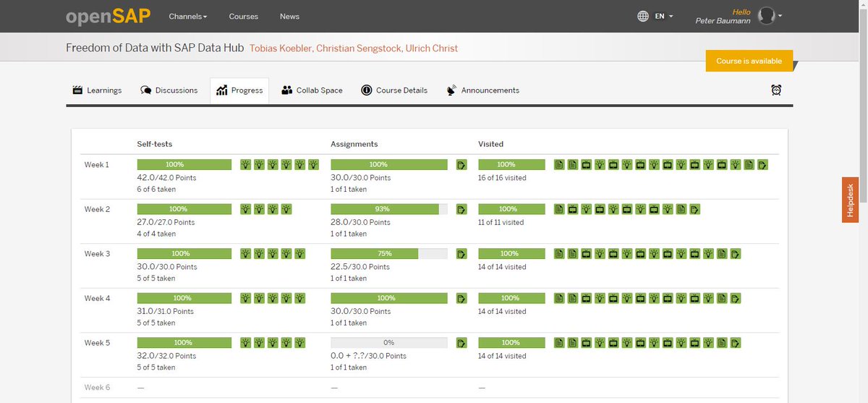
Task: Click the Visited column header
Action: (490, 144)
